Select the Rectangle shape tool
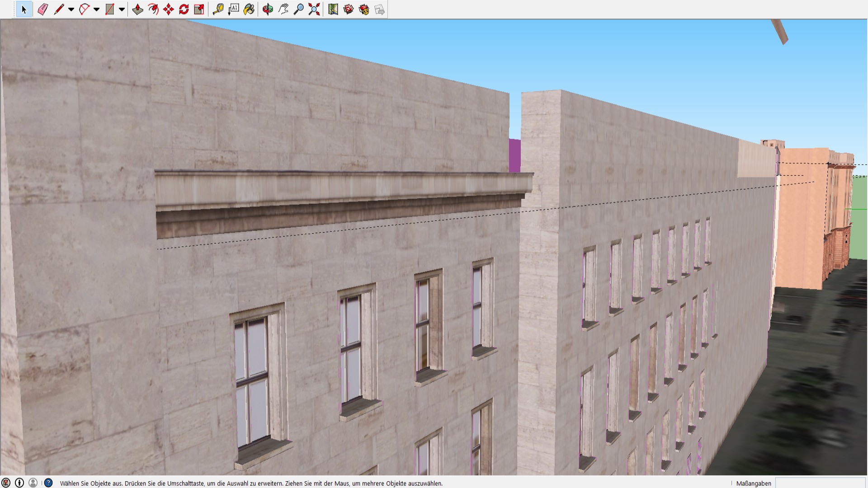Image resolution: width=868 pixels, height=488 pixels. [x=109, y=9]
